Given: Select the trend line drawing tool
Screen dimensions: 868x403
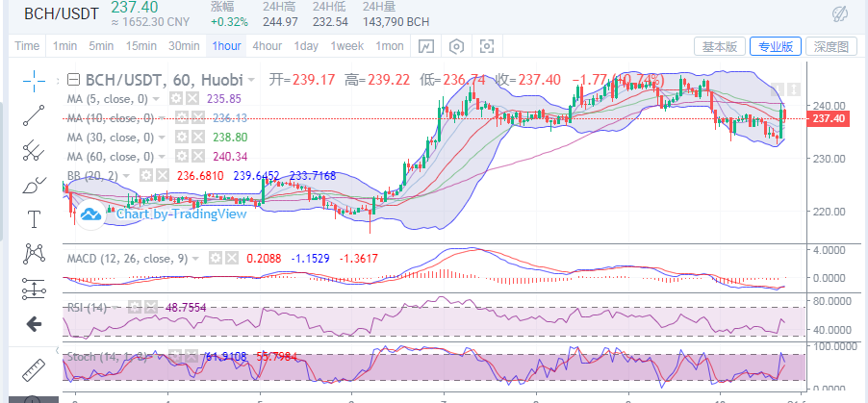Looking at the screenshot, I should (x=35, y=114).
